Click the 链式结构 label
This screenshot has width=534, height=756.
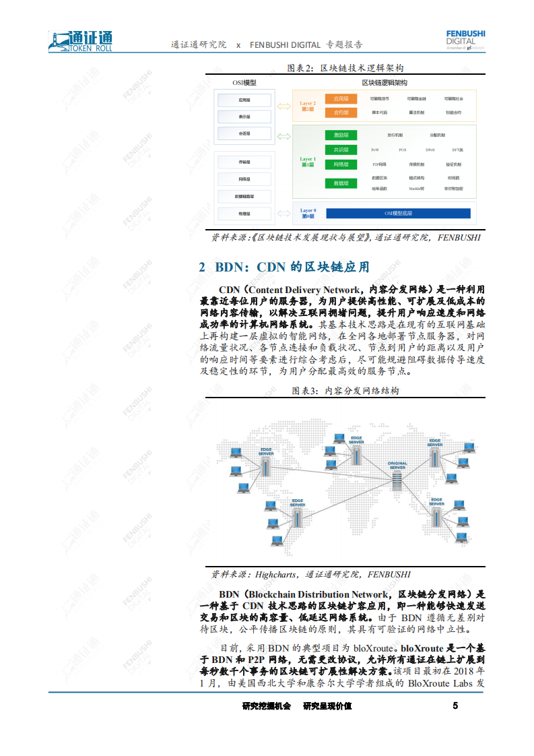[x=416, y=178]
